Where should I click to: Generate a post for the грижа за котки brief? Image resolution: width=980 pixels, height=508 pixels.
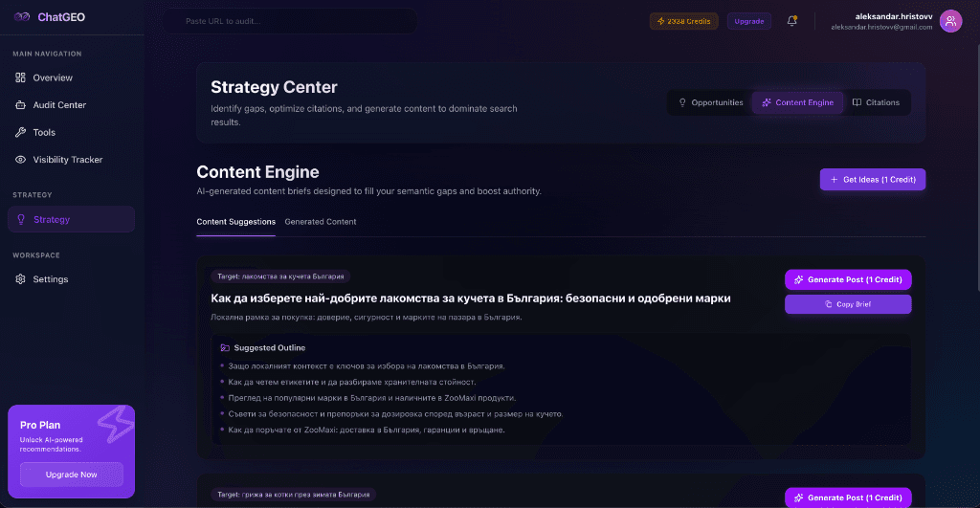848,497
